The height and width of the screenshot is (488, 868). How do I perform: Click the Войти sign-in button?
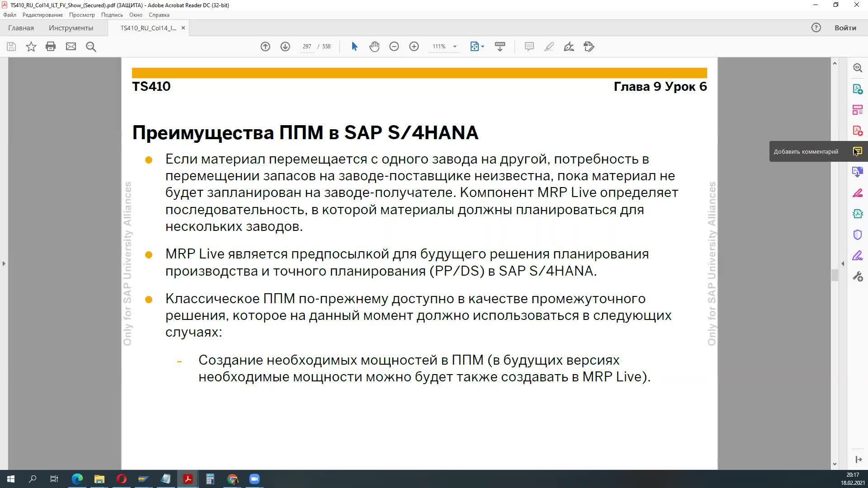[845, 28]
